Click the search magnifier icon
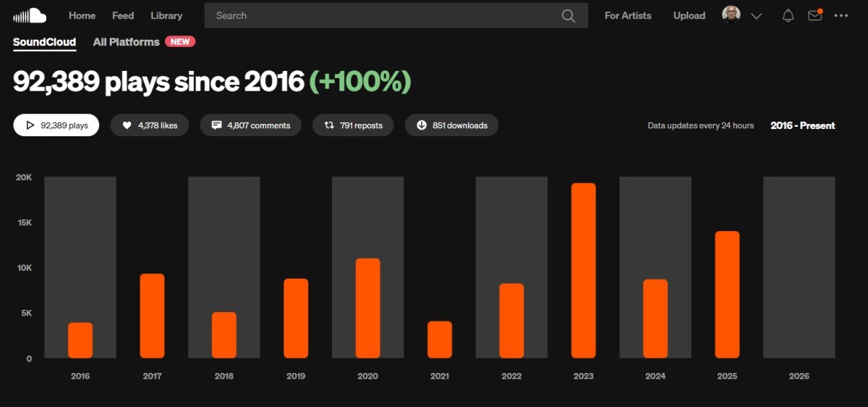 point(569,15)
